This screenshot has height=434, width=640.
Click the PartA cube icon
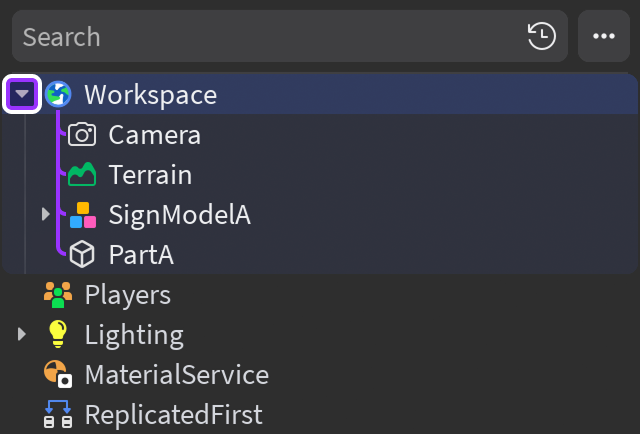pyautogui.click(x=82, y=254)
